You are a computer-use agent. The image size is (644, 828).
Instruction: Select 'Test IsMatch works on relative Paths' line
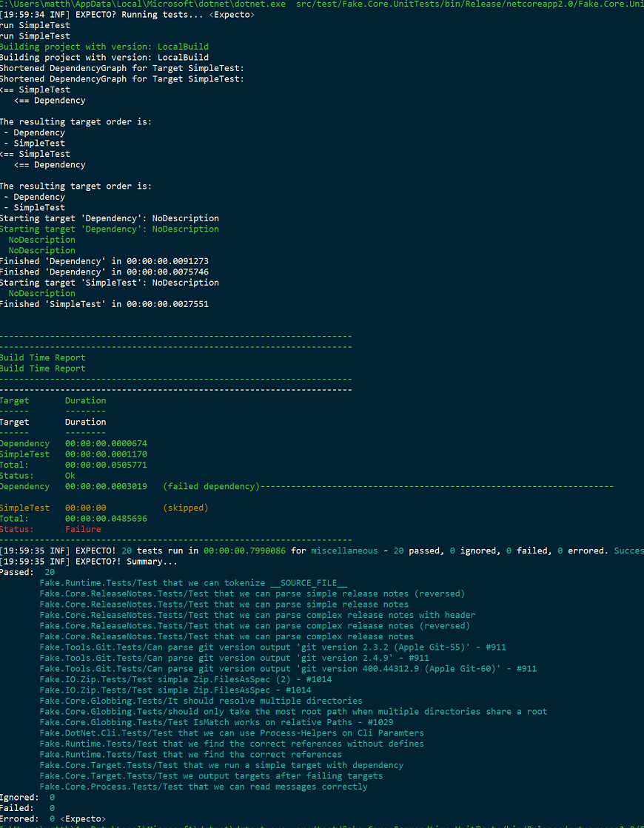tap(216, 722)
